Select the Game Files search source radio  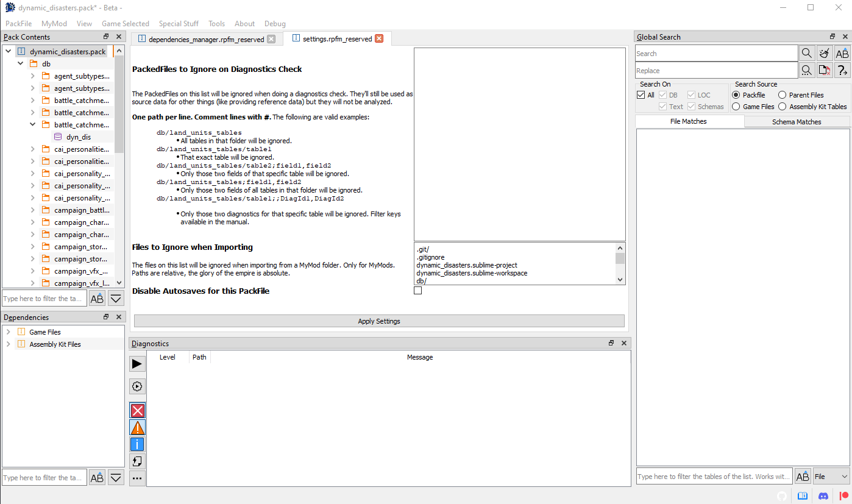[736, 106]
